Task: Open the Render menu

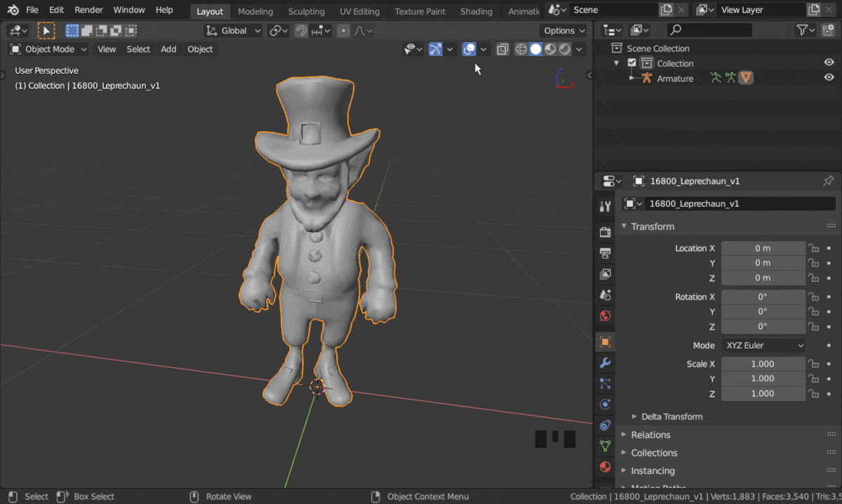Action: pos(88,10)
